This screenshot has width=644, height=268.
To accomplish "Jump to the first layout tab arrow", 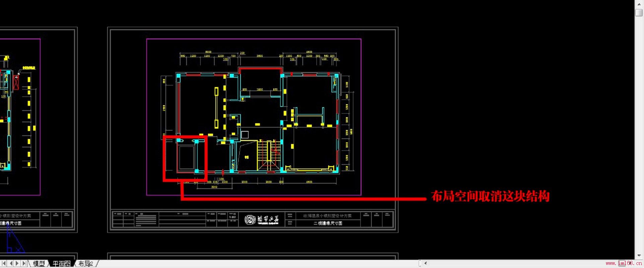I will point(4,264).
